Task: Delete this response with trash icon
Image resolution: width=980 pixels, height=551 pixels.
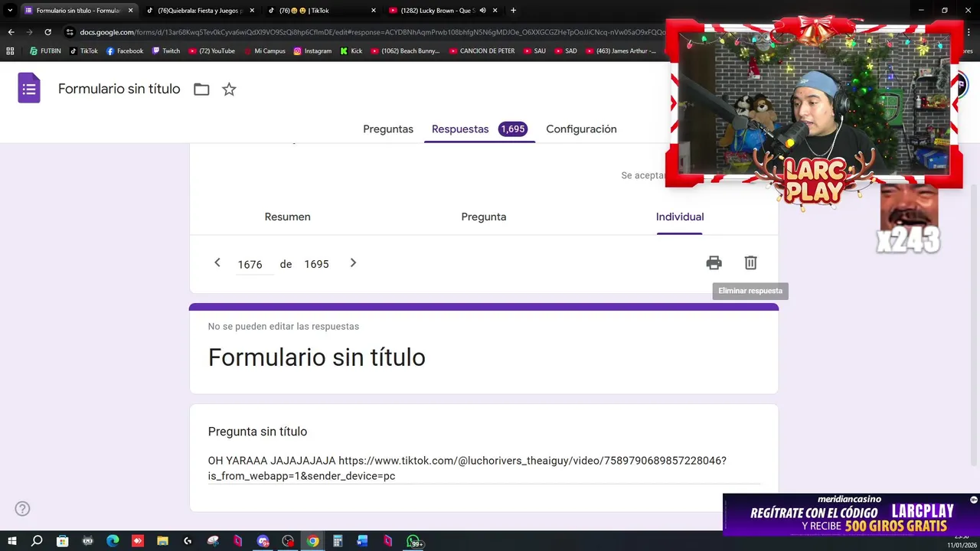Action: [x=750, y=263]
